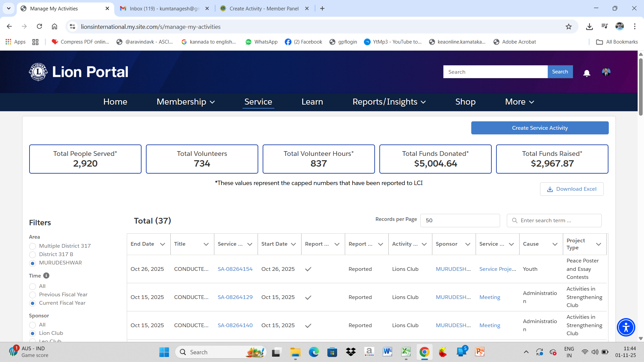Click the Download Excel icon button

[x=550, y=189]
